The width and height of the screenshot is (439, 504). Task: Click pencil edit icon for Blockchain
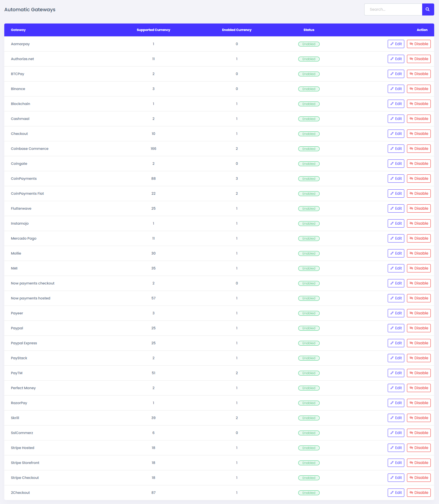392,104
